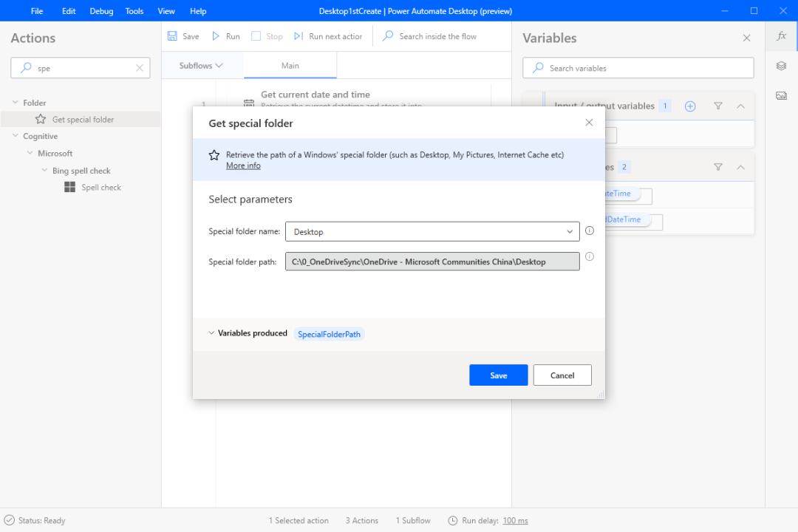
Task: Click the 1 Selected action status text
Action: pos(299,520)
